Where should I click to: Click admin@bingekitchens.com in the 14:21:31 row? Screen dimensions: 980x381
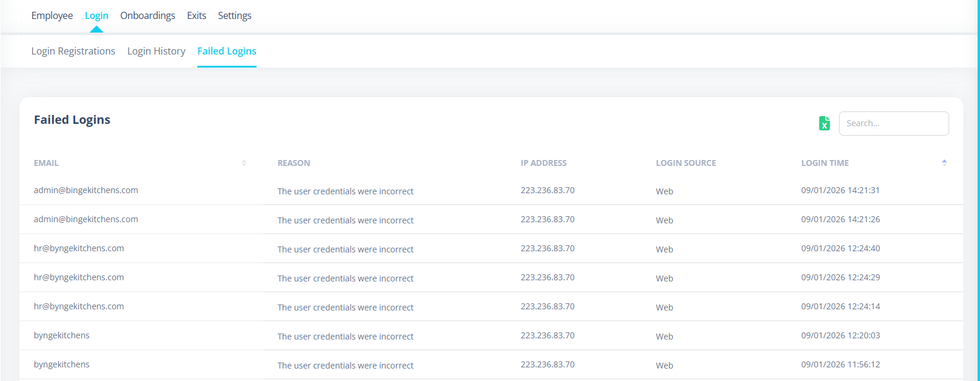[86, 190]
